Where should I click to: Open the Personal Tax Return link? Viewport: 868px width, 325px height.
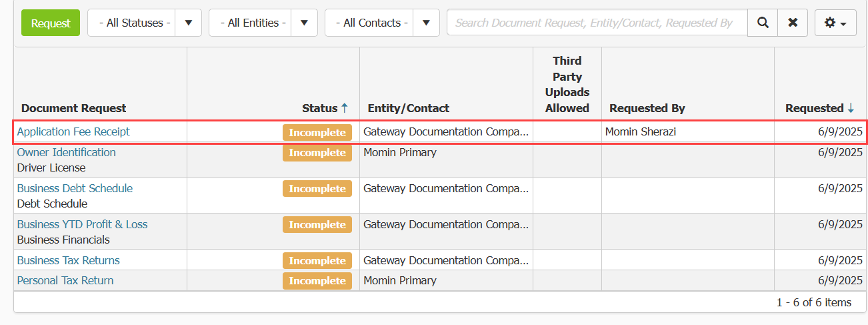point(65,280)
